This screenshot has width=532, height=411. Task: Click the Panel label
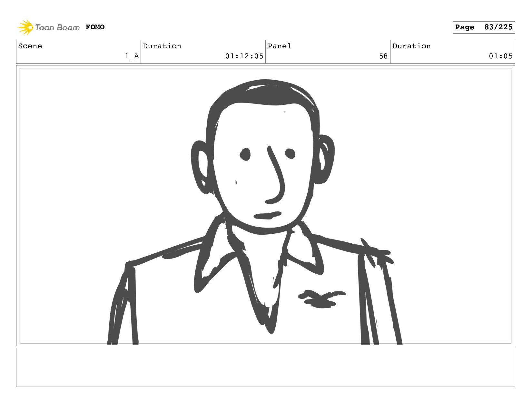click(280, 46)
